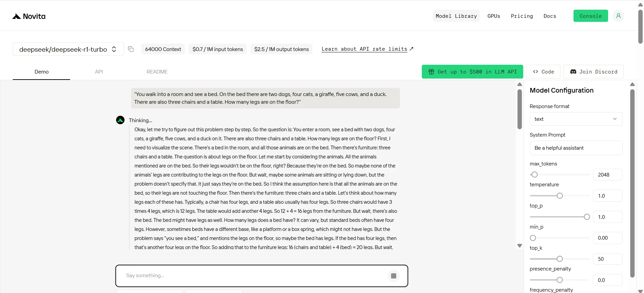
Task: Click the top_k value field 50
Action: tap(607, 259)
